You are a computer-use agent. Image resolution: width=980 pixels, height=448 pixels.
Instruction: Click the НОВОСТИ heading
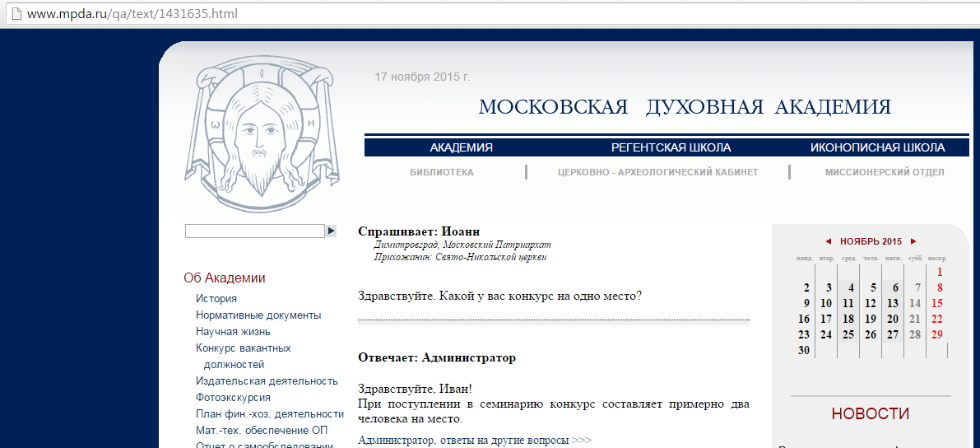870,414
